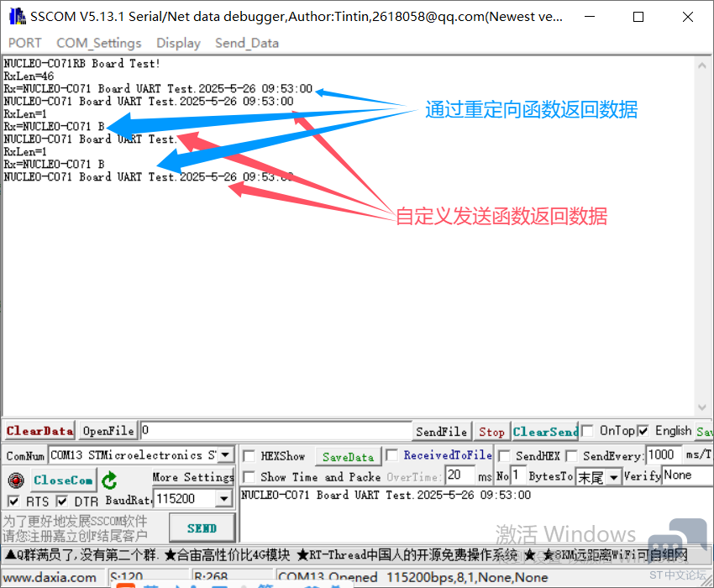
Task: Expand the BytesTo 末尾 dropdown
Action: click(x=614, y=477)
